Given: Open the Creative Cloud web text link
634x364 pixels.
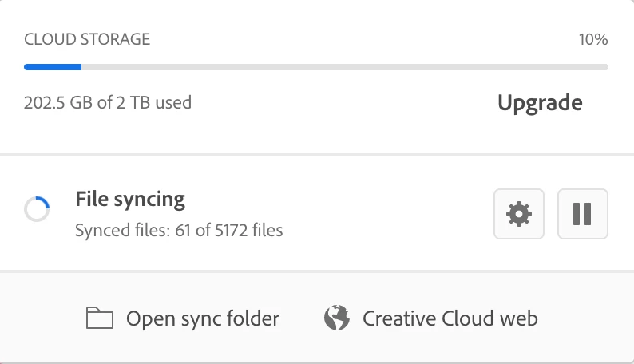Looking at the screenshot, I should (x=450, y=319).
